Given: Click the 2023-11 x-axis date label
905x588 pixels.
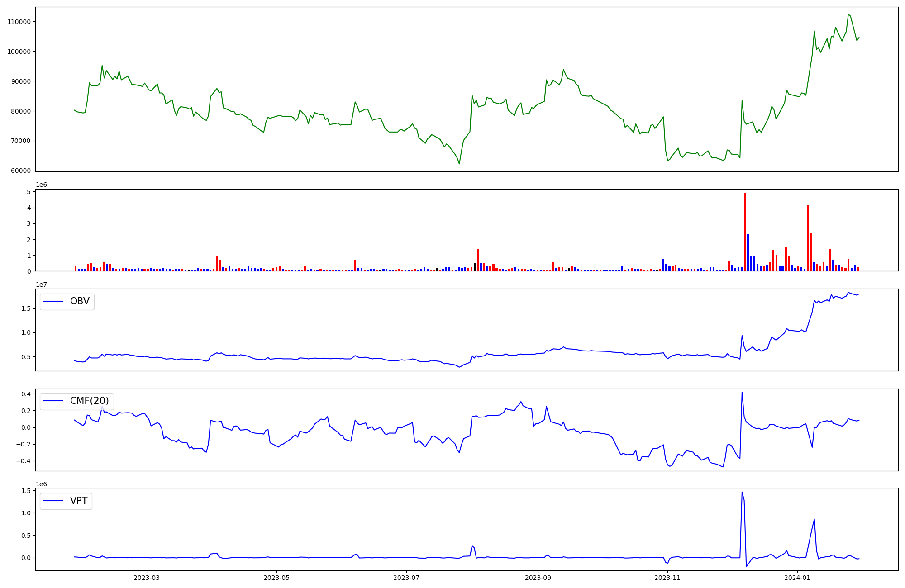Looking at the screenshot, I should point(668,578).
